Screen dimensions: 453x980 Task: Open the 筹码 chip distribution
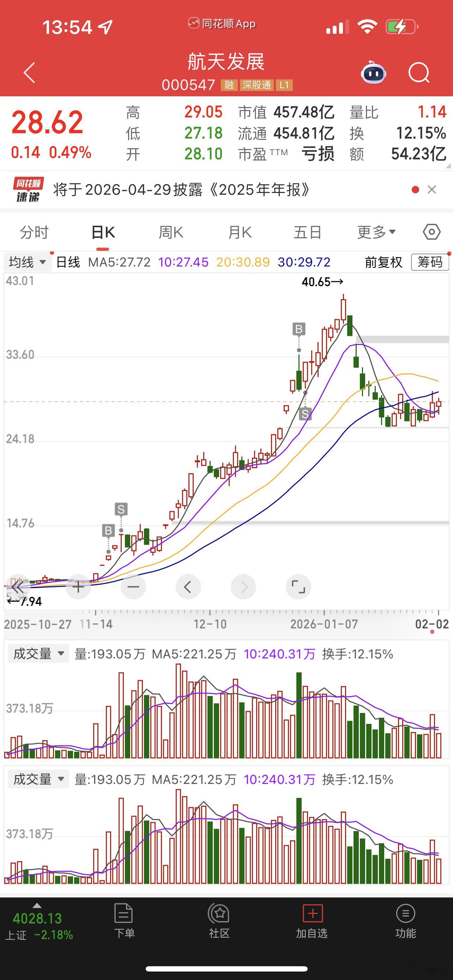(x=430, y=262)
